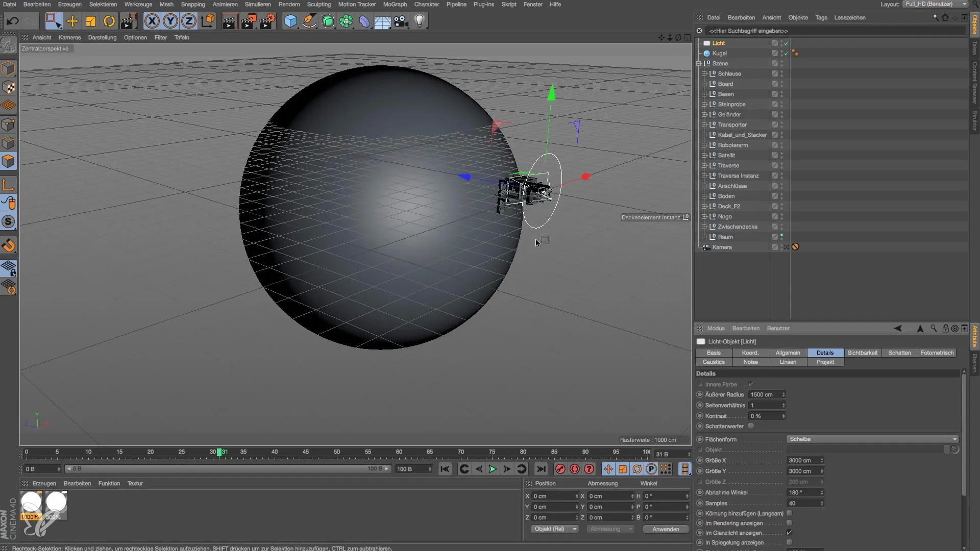Open the Flächenform Scheibe dropdown
This screenshot has width=980, height=551.
click(872, 439)
